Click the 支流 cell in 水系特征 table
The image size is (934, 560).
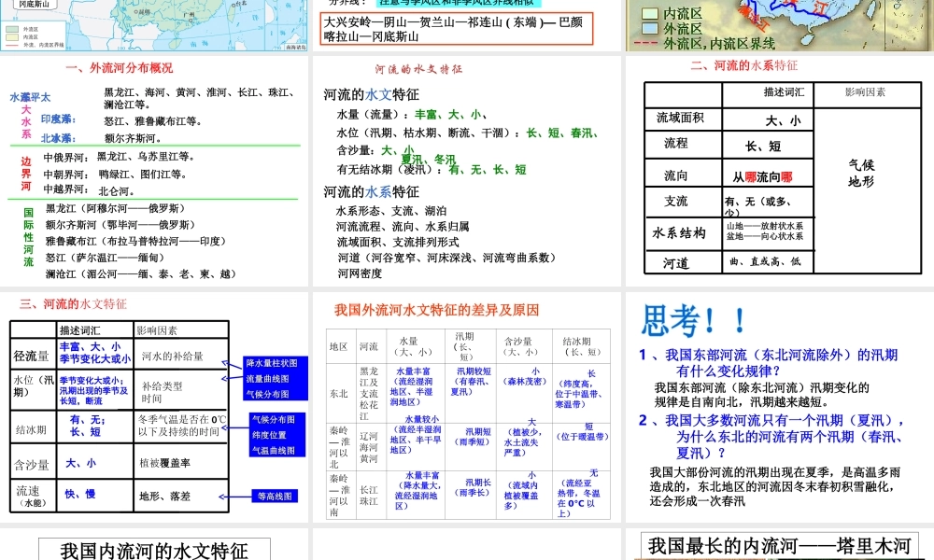point(684,203)
